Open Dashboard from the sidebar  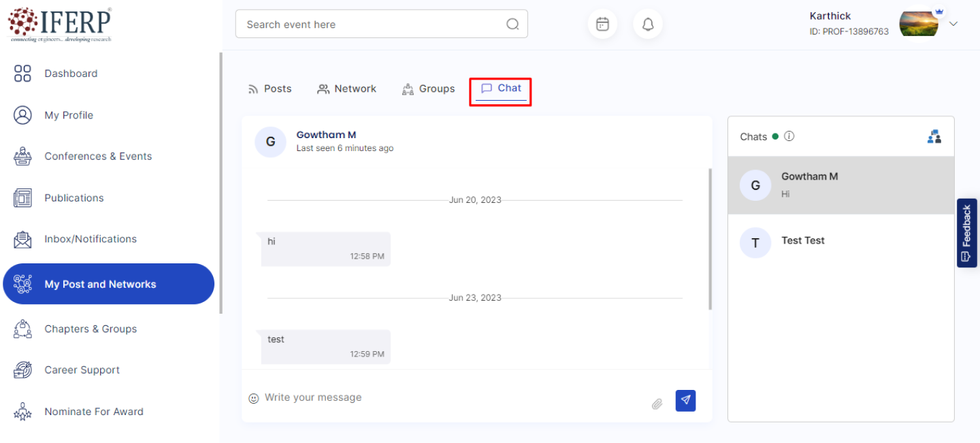coord(71,73)
